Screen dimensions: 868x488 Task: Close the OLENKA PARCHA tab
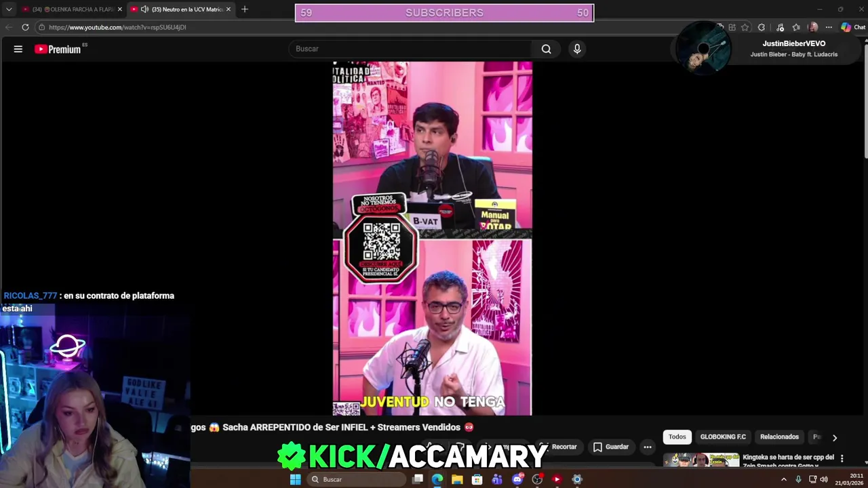coord(120,9)
